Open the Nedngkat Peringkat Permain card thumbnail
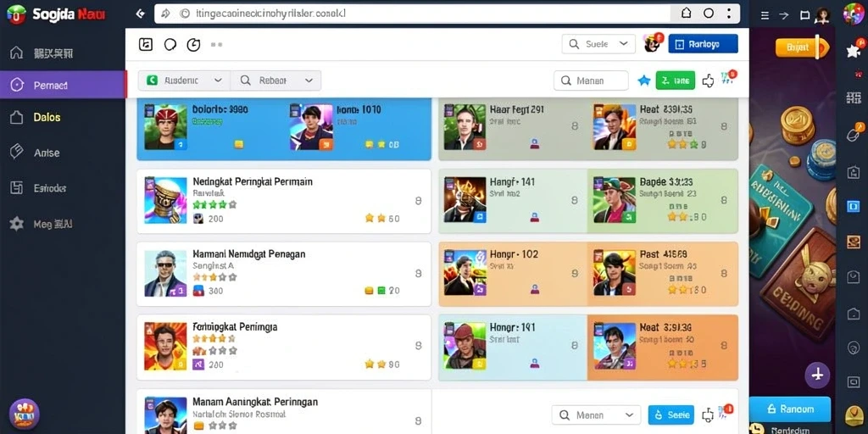The width and height of the screenshot is (868, 434). tap(165, 200)
